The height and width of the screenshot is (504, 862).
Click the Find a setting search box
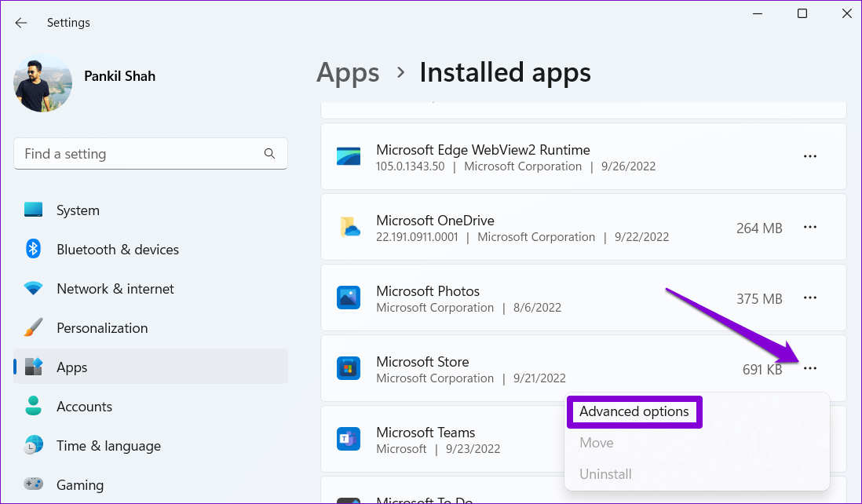(x=151, y=154)
